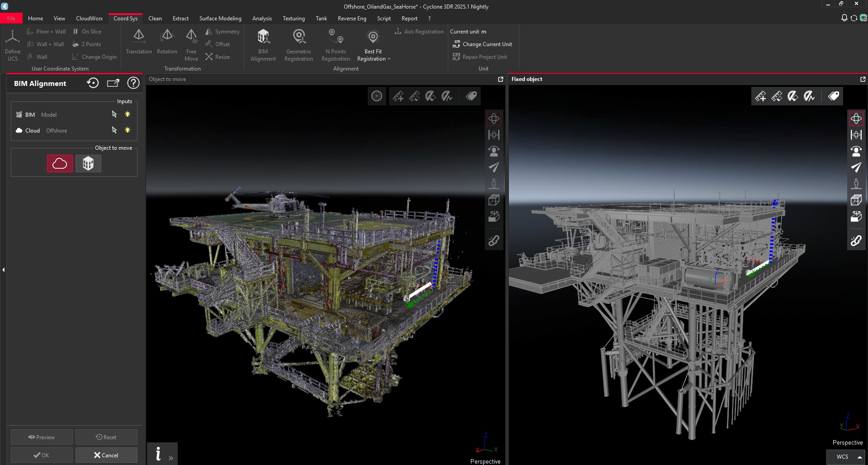Set the BIM model as object to move
The image size is (868, 465).
[x=88, y=163]
